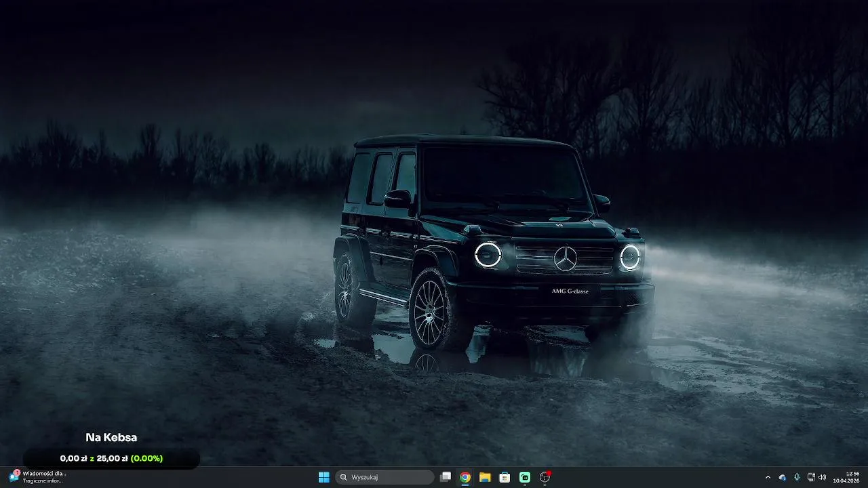Open the Windows Start menu
The image size is (868, 488).
(x=324, y=477)
